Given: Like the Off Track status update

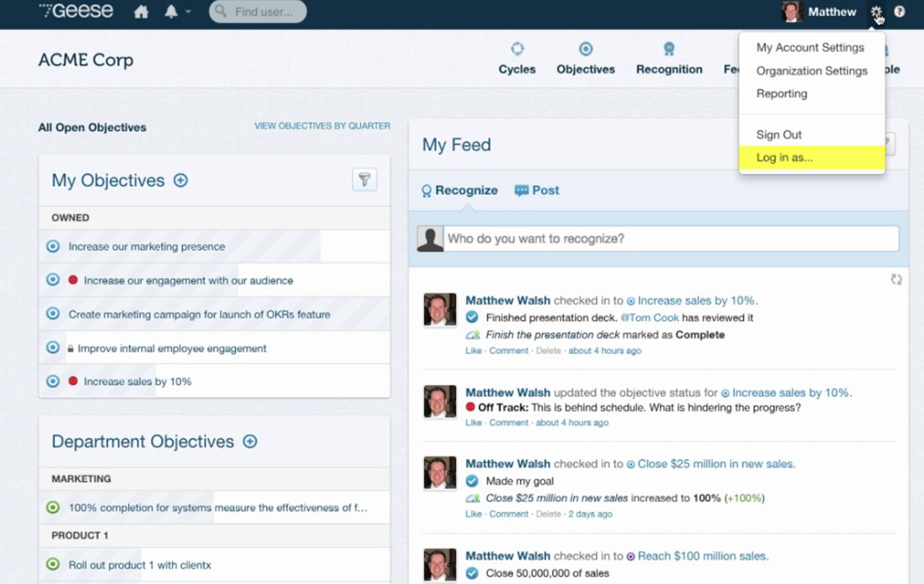Looking at the screenshot, I should pos(473,423).
